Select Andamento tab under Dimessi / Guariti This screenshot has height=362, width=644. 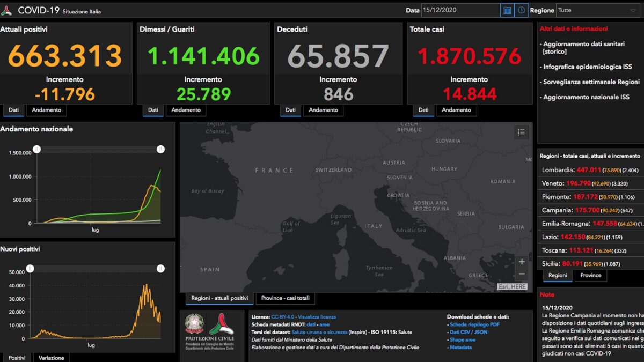(186, 110)
